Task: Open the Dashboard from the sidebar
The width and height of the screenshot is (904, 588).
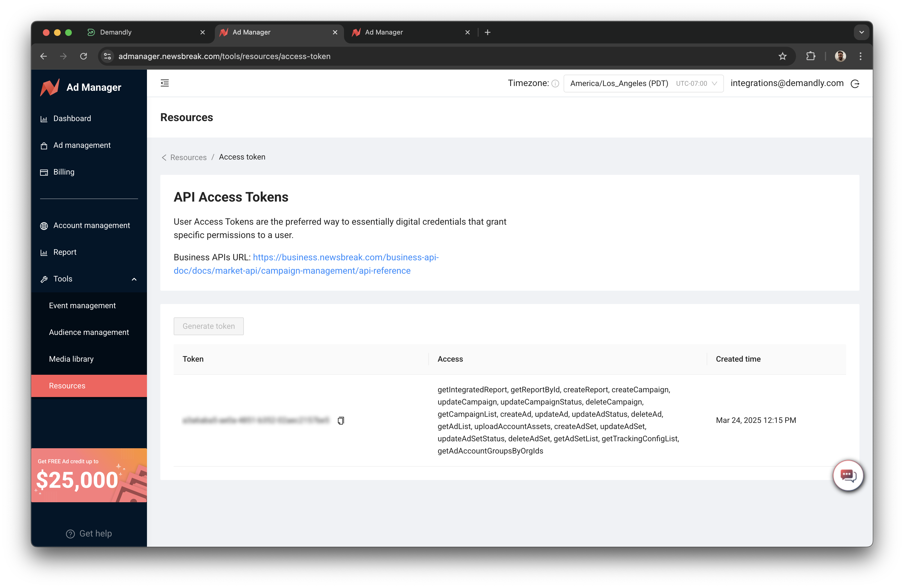Action: [x=72, y=118]
